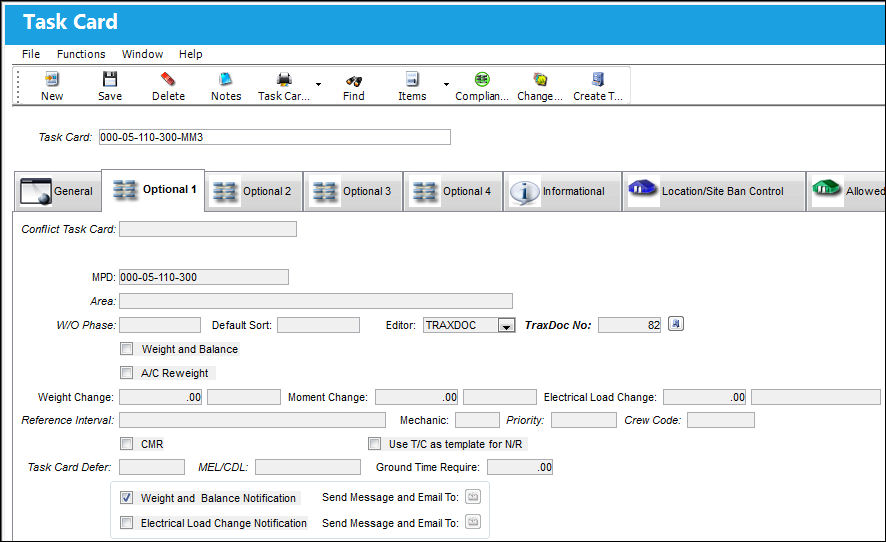
Task: Open the Window menu
Action: 142,54
